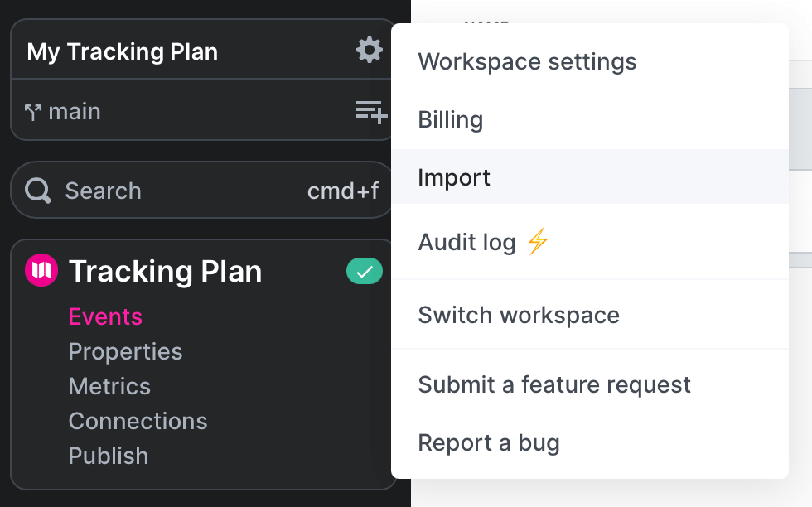Viewport: 812px width, 507px height.
Task: Create a new branch with the add-branch icon
Action: [x=370, y=110]
